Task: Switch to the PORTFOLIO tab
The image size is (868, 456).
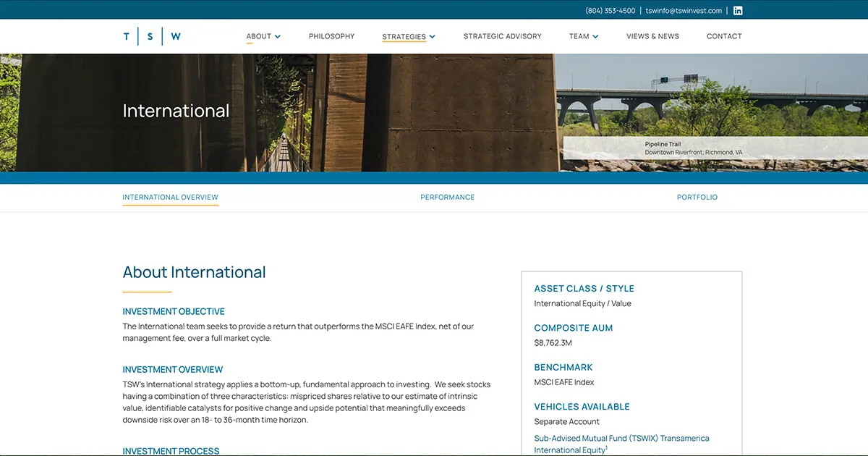Action: tap(697, 196)
